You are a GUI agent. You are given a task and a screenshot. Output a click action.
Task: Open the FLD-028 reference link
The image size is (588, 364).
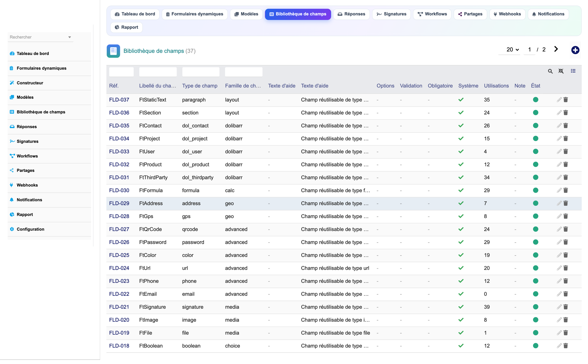[119, 216]
